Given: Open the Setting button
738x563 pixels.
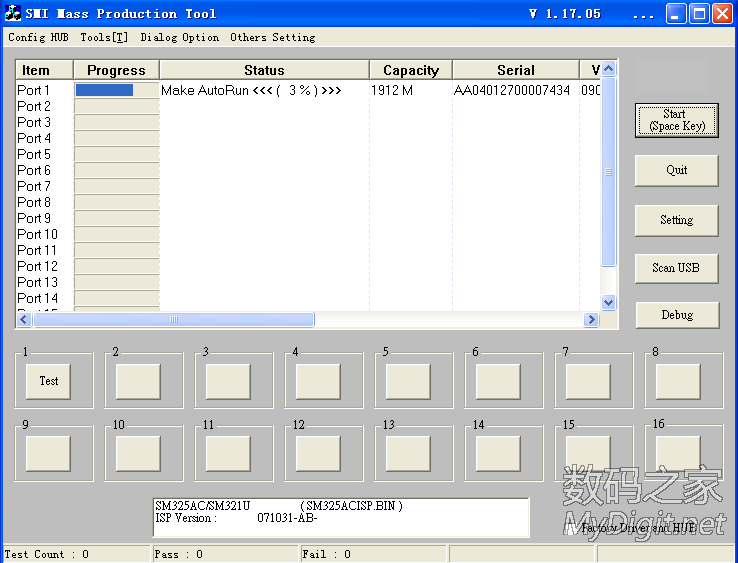Looking at the screenshot, I should pyautogui.click(x=677, y=220).
